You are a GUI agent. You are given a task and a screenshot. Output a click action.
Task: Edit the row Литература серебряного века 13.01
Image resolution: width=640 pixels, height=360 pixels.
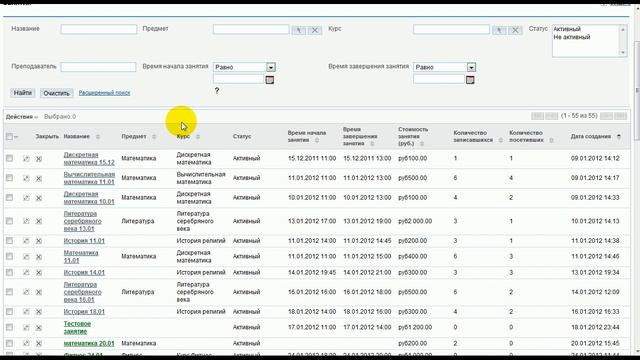(26, 221)
